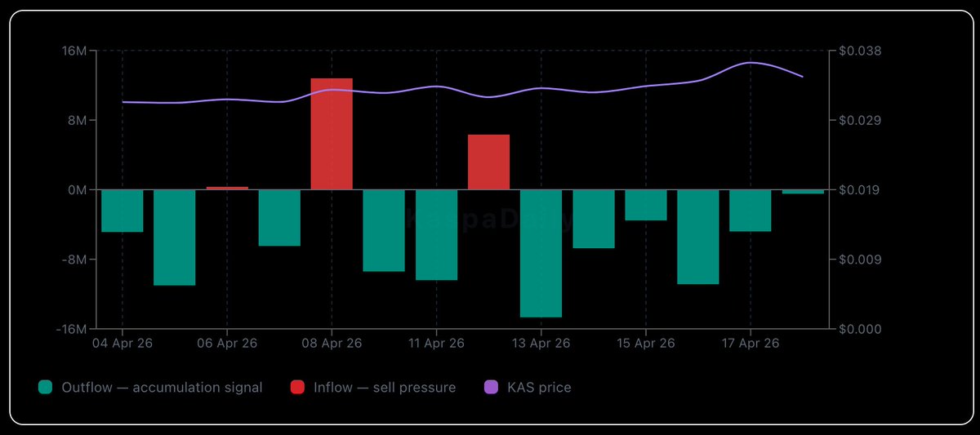This screenshot has height=435, width=980.
Task: Click the '13 Apr 26' x-axis label
Action: point(541,344)
